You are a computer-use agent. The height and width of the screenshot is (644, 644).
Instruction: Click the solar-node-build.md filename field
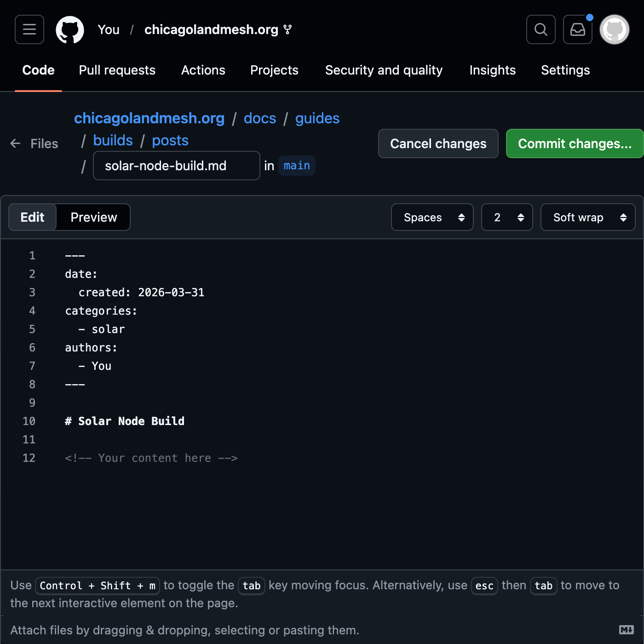point(176,166)
